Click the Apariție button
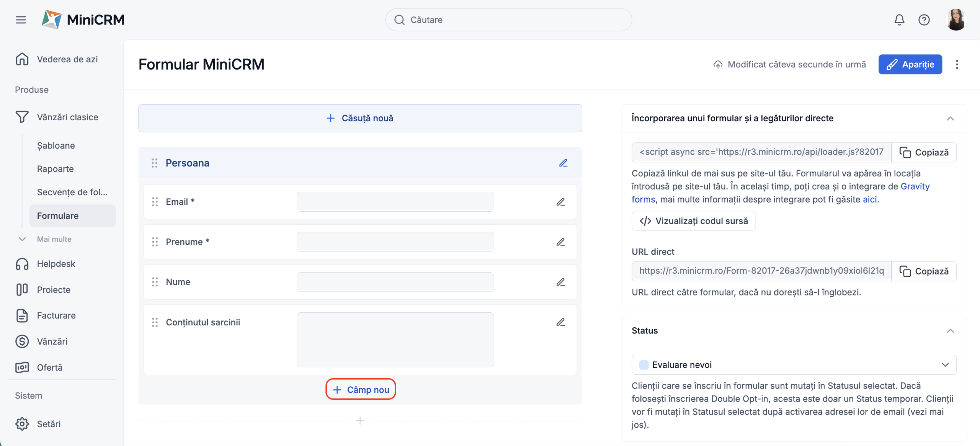Image resolution: width=980 pixels, height=446 pixels. point(910,64)
